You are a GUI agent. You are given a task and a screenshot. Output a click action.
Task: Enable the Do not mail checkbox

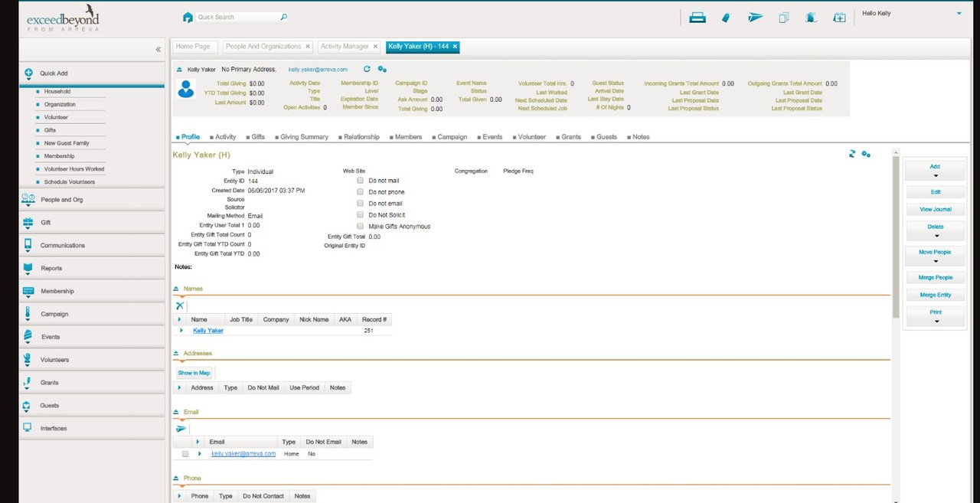(x=360, y=180)
